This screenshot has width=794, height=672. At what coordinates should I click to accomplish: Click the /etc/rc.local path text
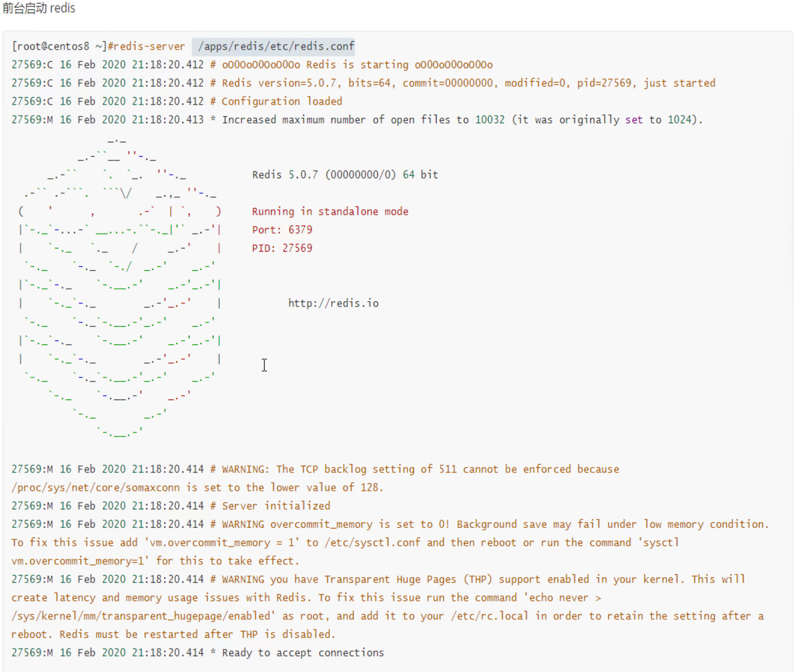tap(489, 616)
